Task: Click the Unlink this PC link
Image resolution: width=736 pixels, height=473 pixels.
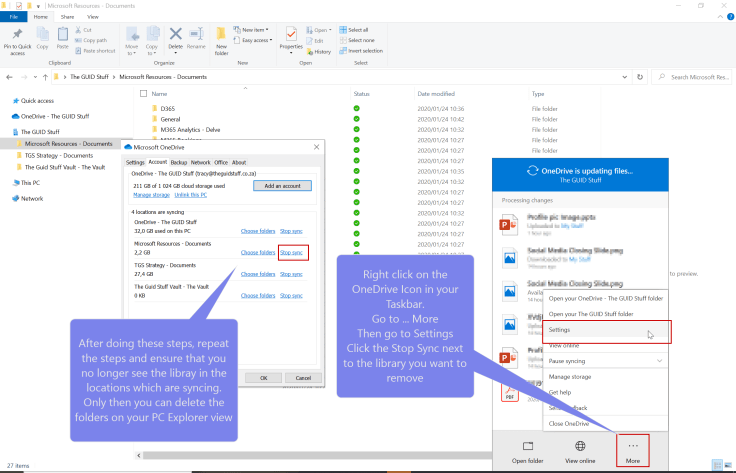Action: [191, 195]
